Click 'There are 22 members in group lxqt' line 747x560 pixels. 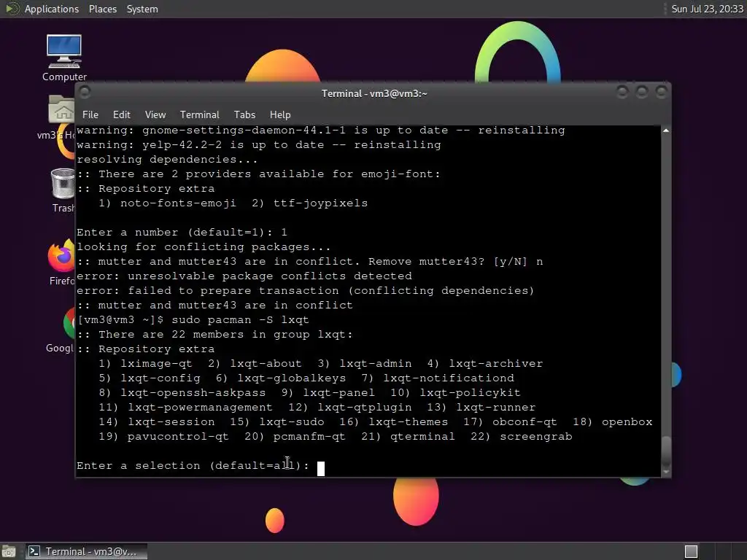click(x=215, y=335)
